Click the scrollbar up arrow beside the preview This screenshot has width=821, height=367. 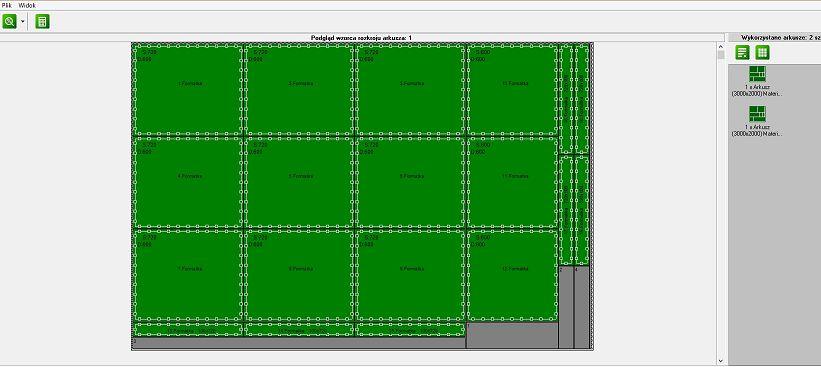[721, 46]
